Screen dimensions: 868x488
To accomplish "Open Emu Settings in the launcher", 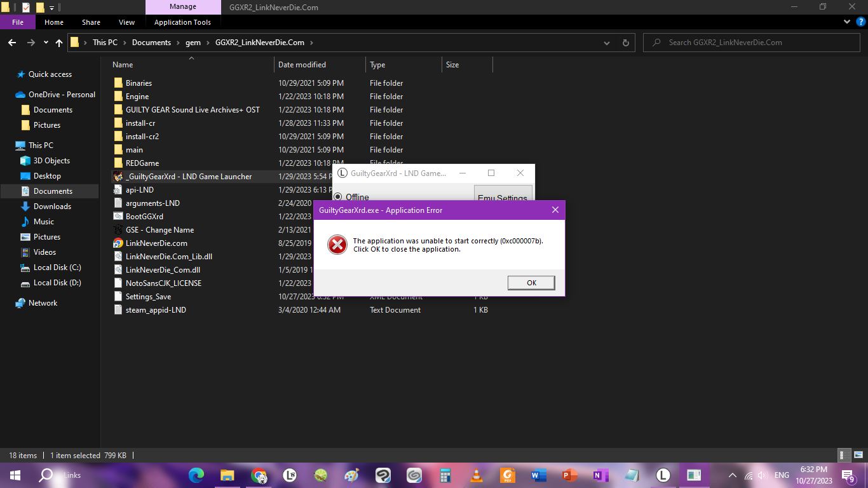I will [x=502, y=198].
